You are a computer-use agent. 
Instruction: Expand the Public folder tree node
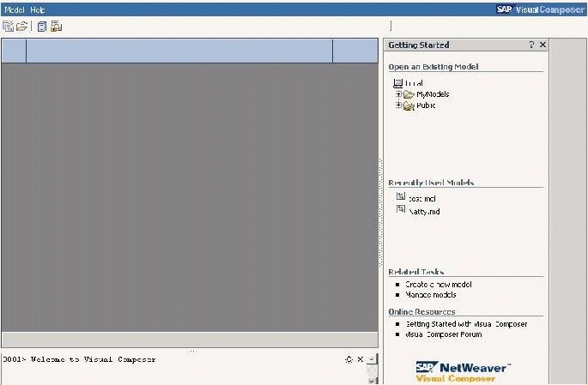398,105
